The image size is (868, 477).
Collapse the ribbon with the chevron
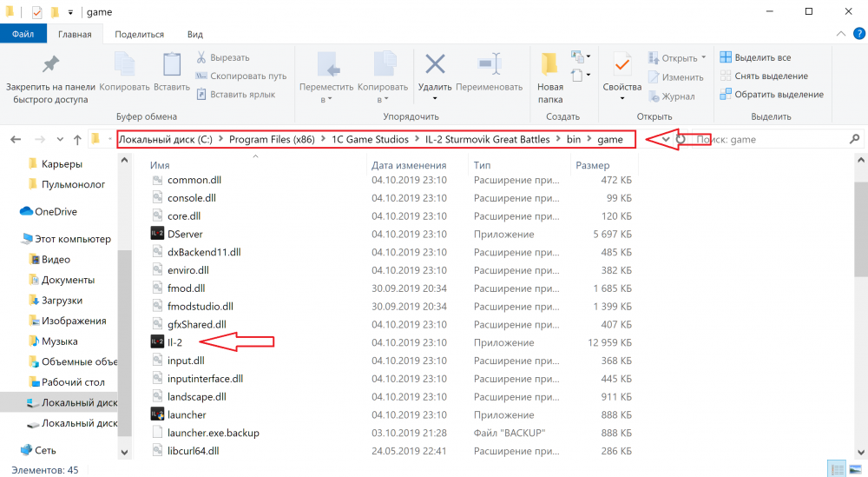pos(839,34)
